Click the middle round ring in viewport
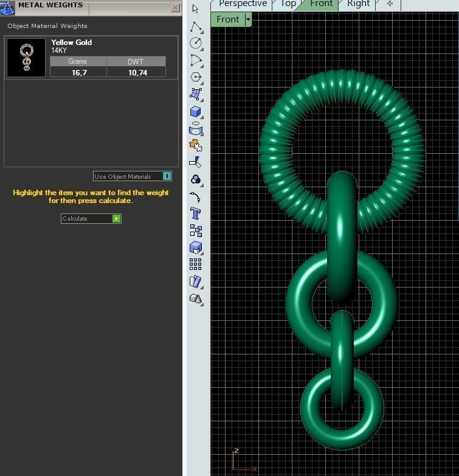 click(x=299, y=303)
